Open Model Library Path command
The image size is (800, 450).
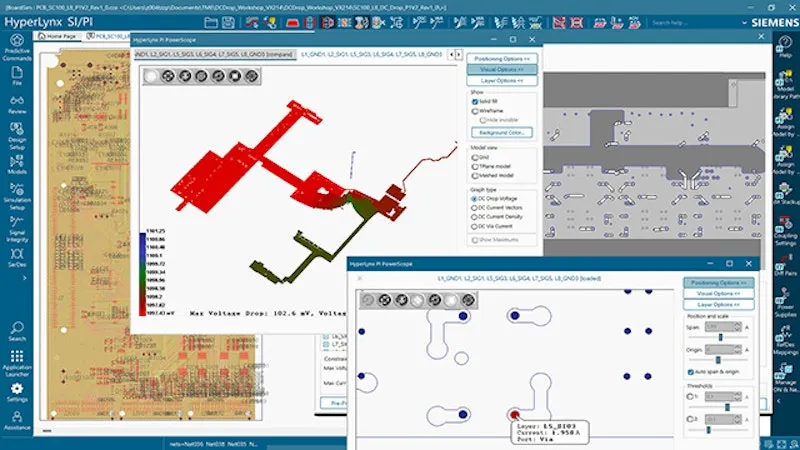coord(785,85)
